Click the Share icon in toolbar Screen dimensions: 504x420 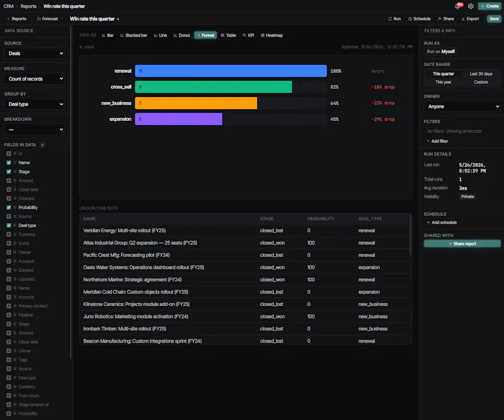440,19
